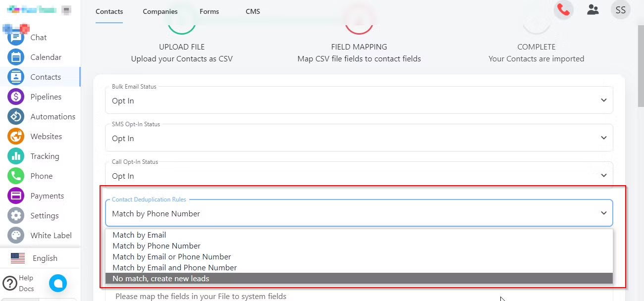Click 'Please map the fields' instruction text
Viewport: 644px width, 301px height.
click(x=201, y=296)
